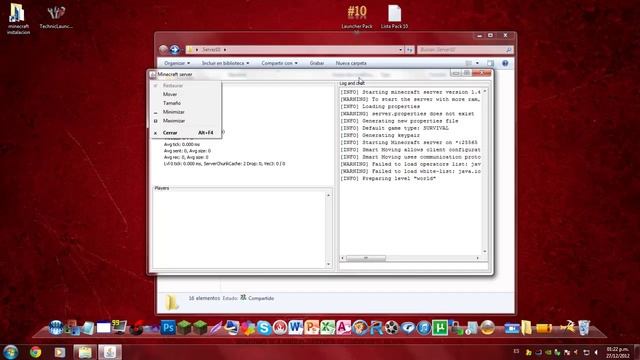Image resolution: width=640 pixels, height=360 pixels.
Task: Switch to Java server taskbar button
Action: [110, 352]
